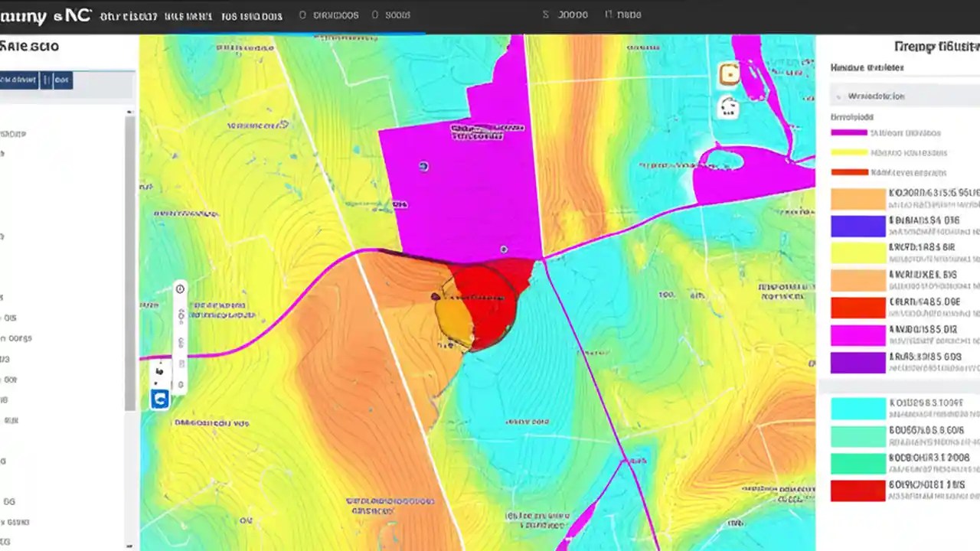Collapse the Energy legend panel heading
The height and width of the screenshot is (551, 980).
tap(932, 47)
